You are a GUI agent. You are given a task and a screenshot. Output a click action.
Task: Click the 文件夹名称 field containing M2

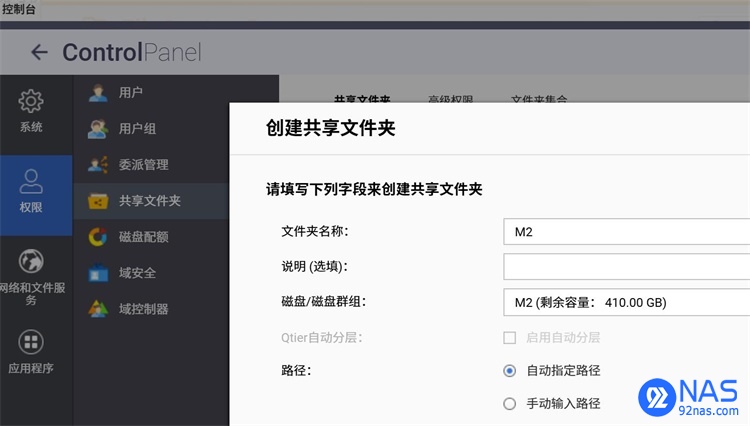coord(627,231)
